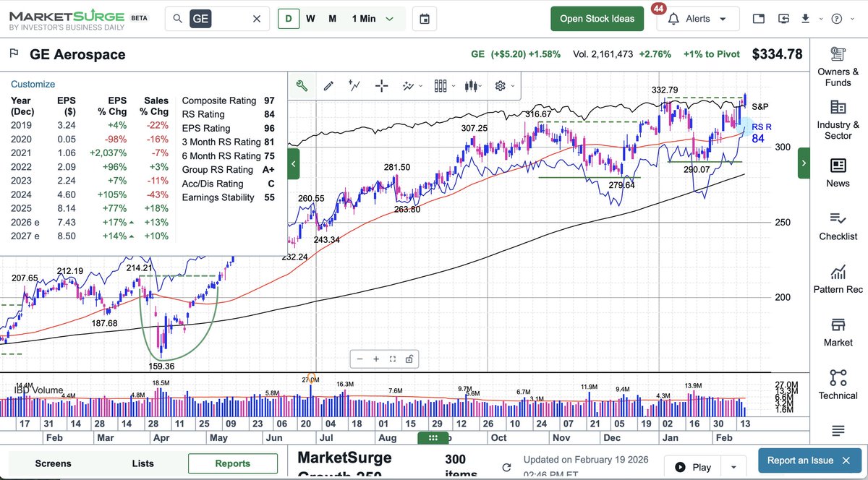Click the Acc/Dis Rating C row

point(228,184)
